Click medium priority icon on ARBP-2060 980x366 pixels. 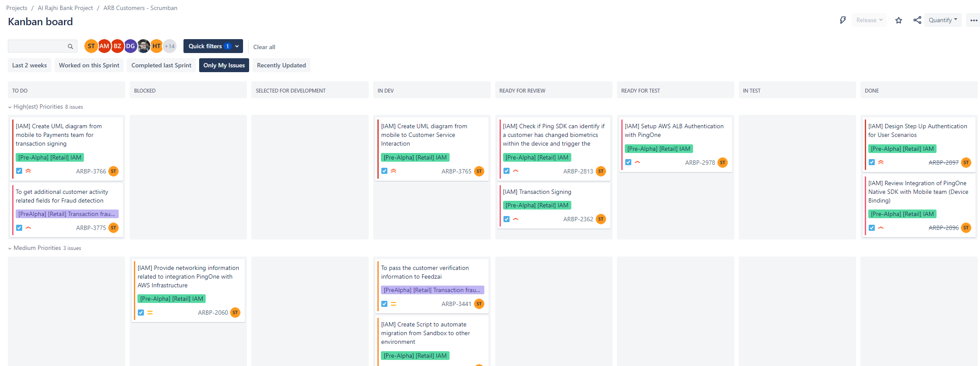pyautogui.click(x=150, y=313)
